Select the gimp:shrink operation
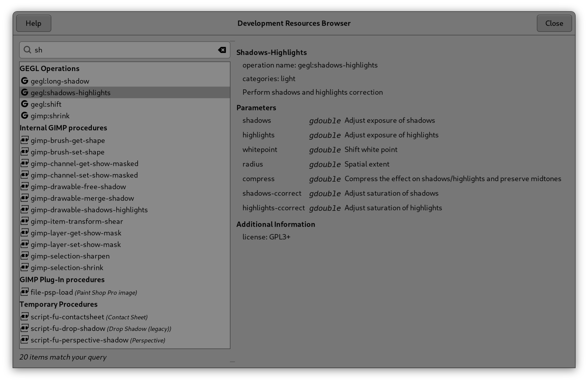The height and width of the screenshot is (382, 588). (x=125, y=116)
